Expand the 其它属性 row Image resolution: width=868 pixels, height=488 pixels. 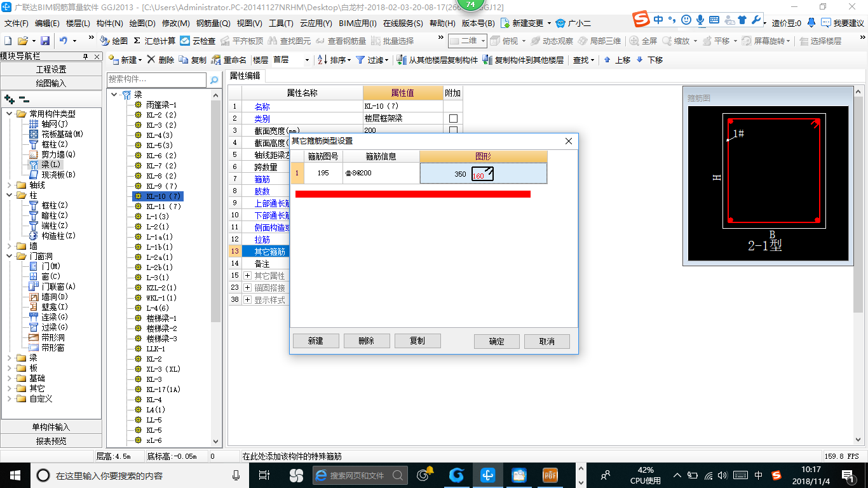(x=248, y=276)
